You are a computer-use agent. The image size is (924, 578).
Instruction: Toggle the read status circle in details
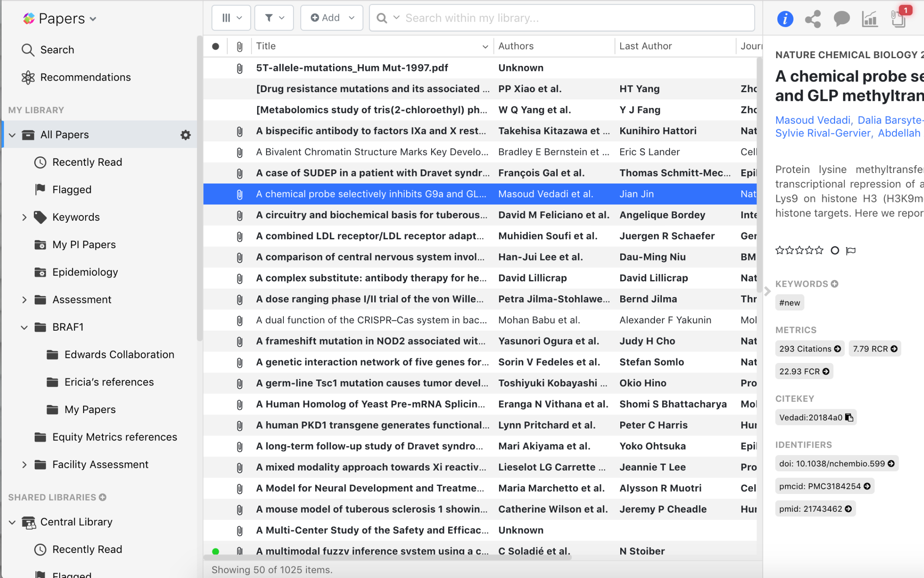pos(835,251)
